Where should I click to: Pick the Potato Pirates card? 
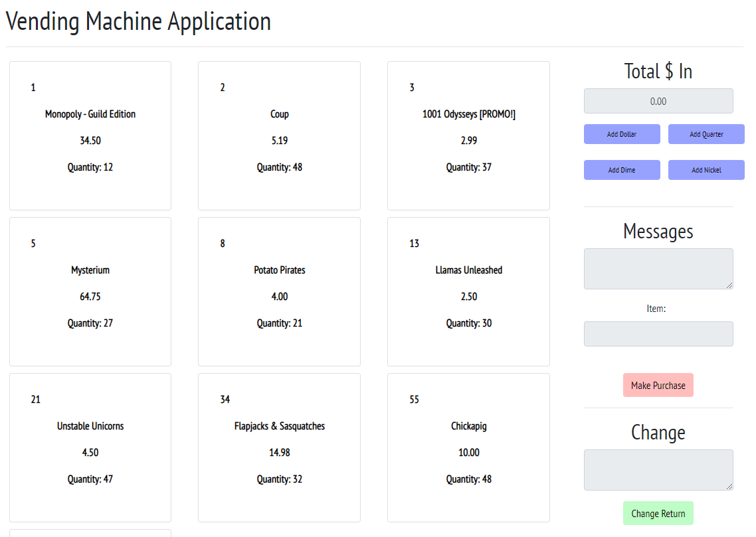coord(279,291)
